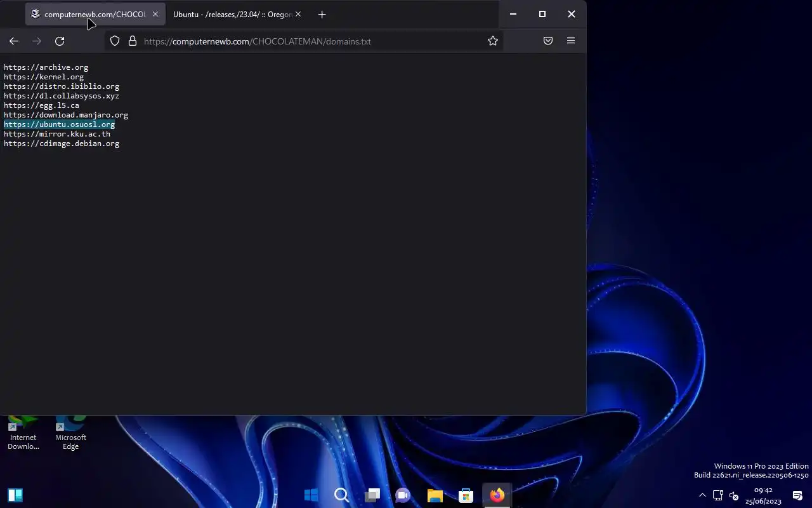Image resolution: width=812 pixels, height=508 pixels.
Task: Open the Save to Pocket icon
Action: coord(548,41)
